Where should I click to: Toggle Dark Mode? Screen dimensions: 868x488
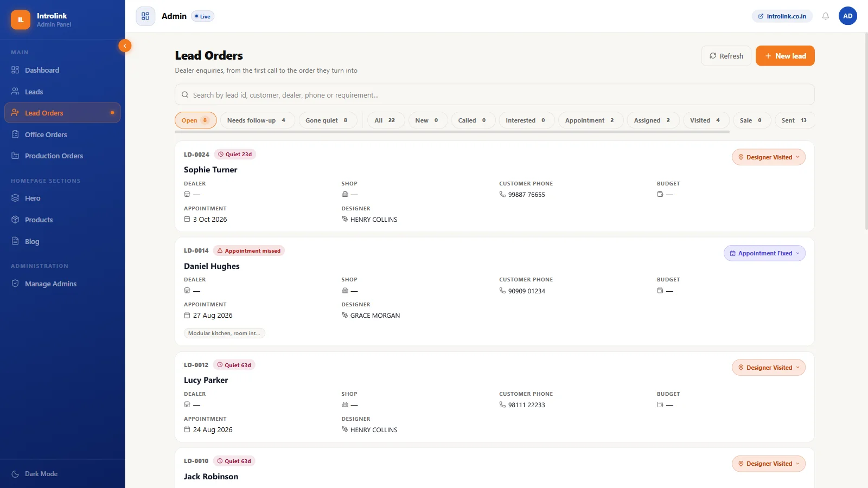coord(35,474)
